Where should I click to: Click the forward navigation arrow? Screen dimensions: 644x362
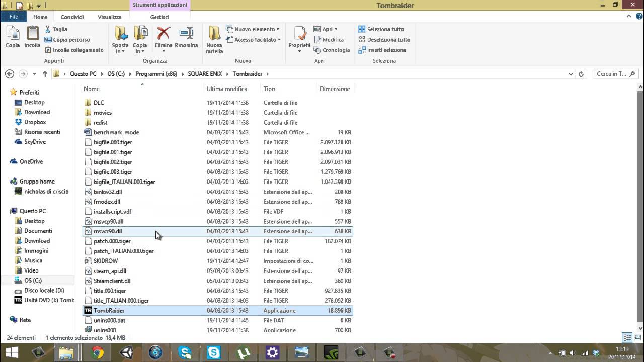point(23,74)
